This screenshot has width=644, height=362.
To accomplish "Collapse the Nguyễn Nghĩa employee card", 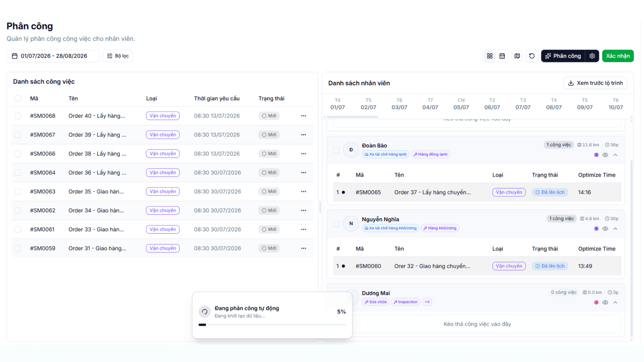I will tap(615, 229).
